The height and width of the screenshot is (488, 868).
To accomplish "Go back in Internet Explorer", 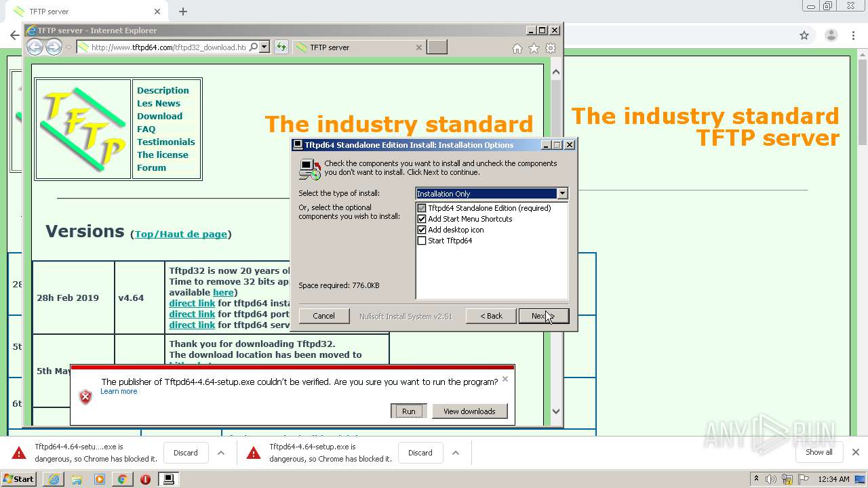I will (x=35, y=47).
